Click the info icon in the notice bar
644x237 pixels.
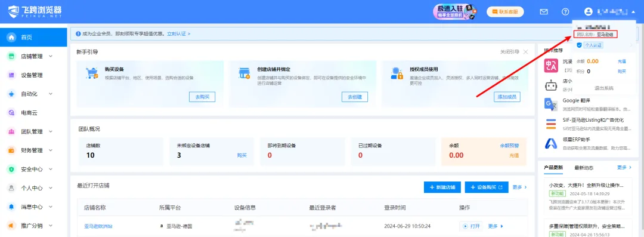pos(78,34)
